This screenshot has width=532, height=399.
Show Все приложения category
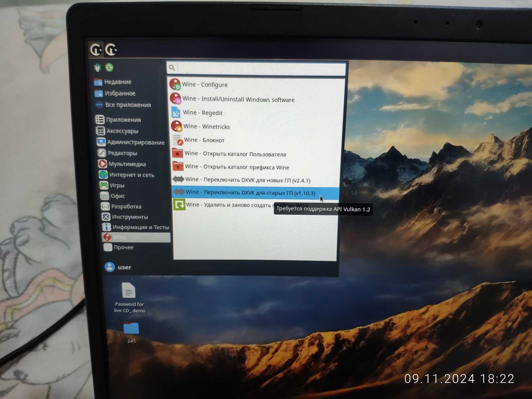tap(123, 105)
